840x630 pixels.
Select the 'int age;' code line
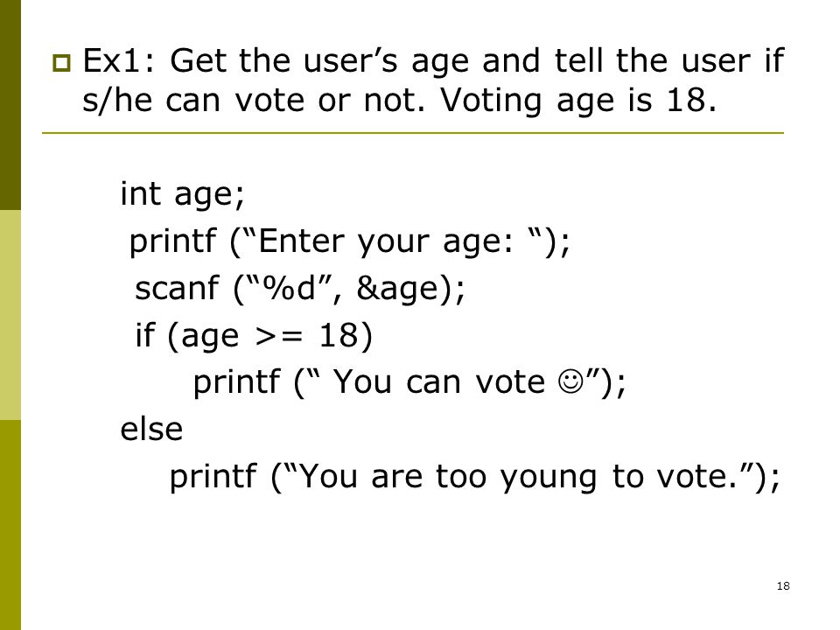coord(183,194)
